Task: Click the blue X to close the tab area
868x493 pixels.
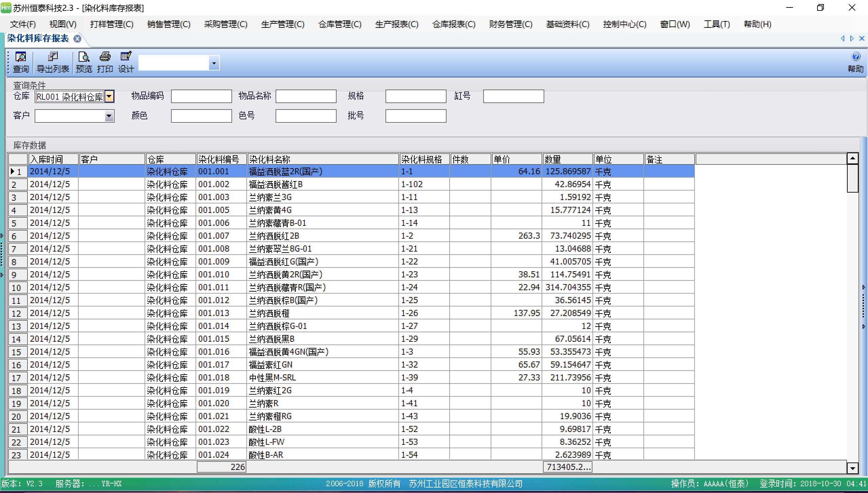Action: point(862,38)
